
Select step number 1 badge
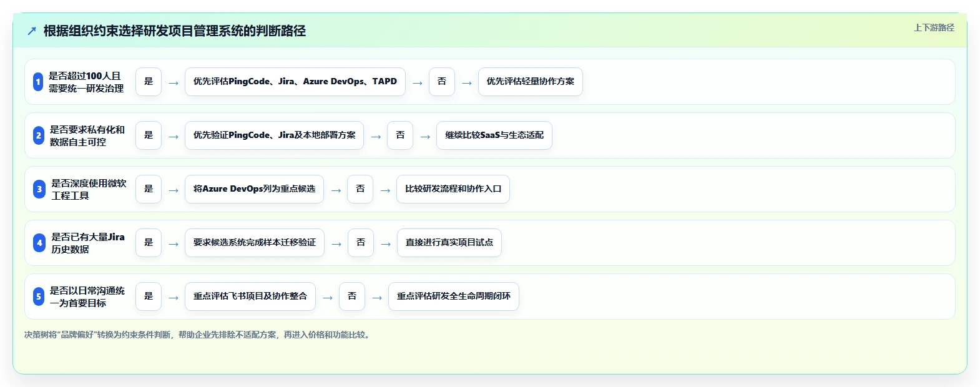(38, 82)
